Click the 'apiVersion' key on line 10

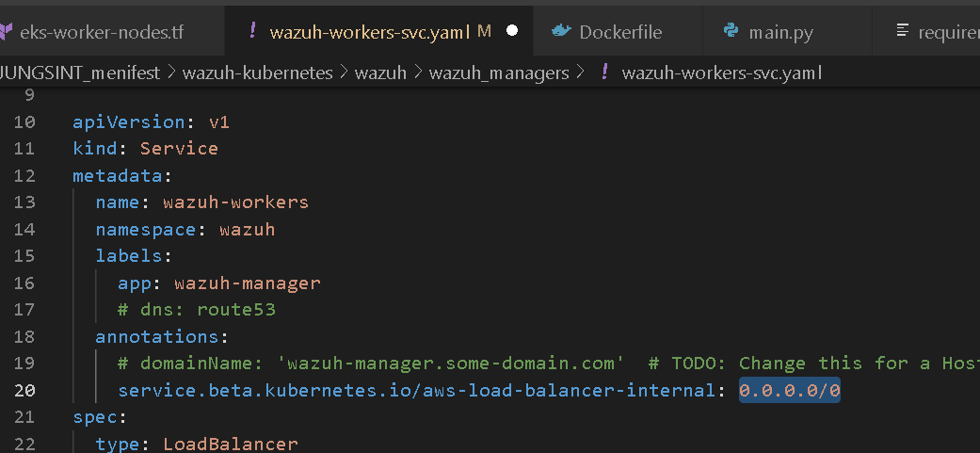129,121
